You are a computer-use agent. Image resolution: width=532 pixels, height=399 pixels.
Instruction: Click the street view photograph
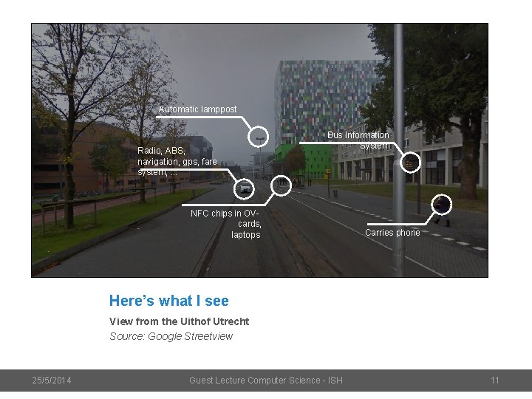(259, 150)
